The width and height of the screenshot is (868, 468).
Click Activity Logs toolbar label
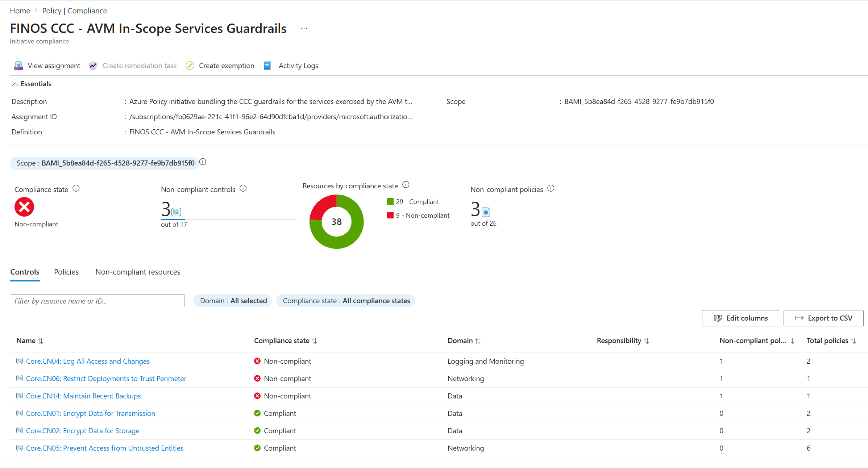[298, 66]
